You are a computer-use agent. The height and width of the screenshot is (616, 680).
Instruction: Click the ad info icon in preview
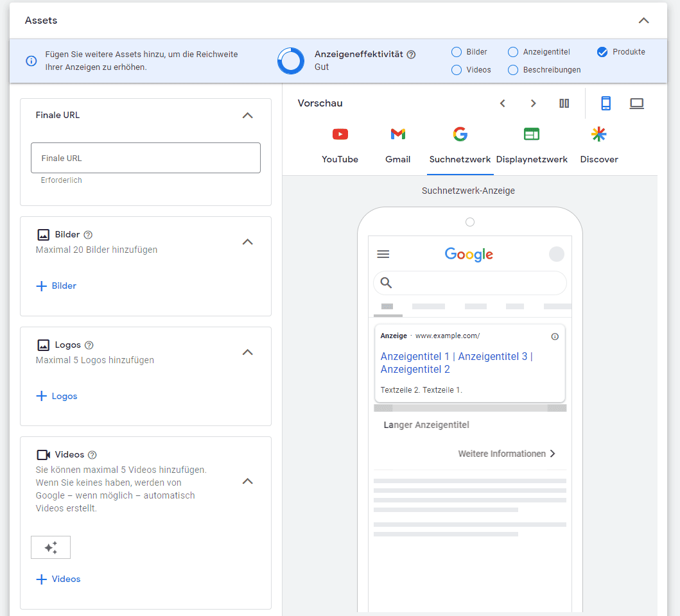[x=555, y=336]
